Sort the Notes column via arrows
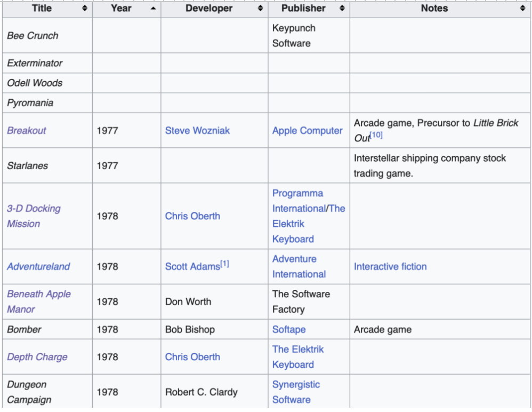532x412 pixels. [522, 9]
